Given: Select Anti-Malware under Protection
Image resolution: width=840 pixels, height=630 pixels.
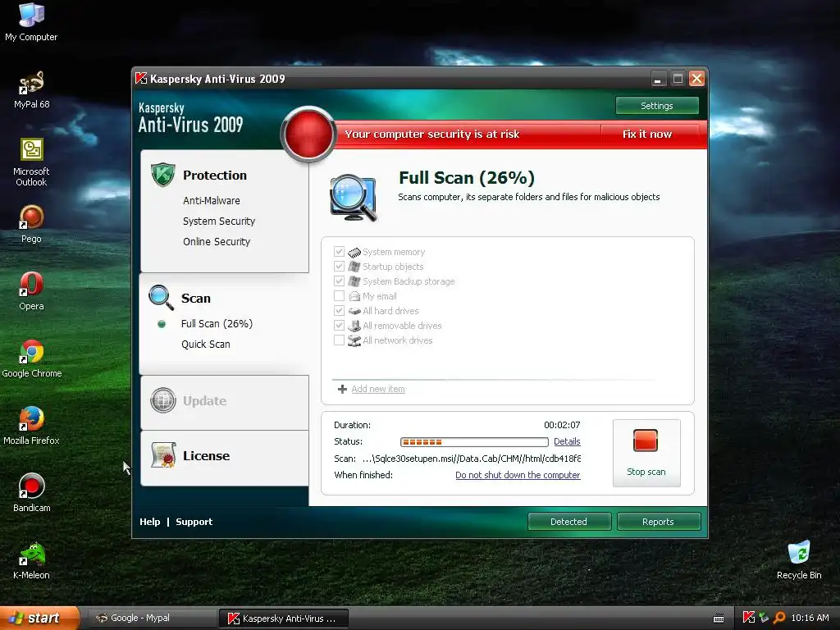Looking at the screenshot, I should (x=212, y=200).
